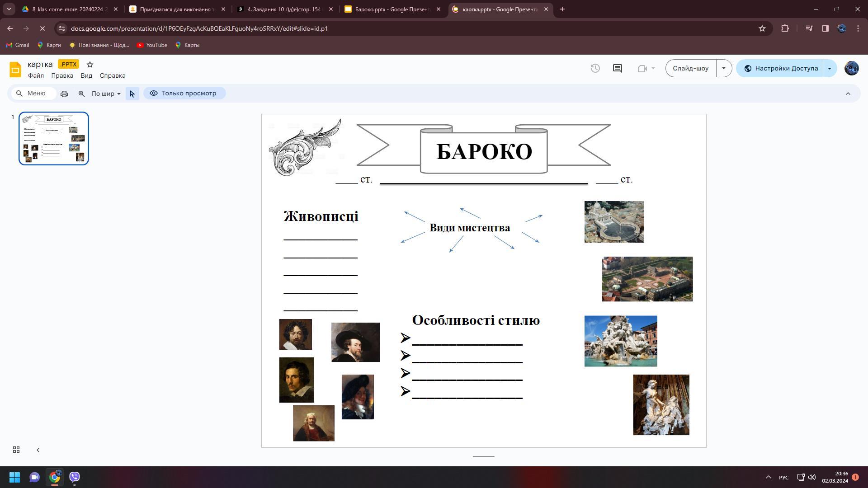Close the картка.pptx tab
This screenshot has width=868, height=488.
pos(546,9)
